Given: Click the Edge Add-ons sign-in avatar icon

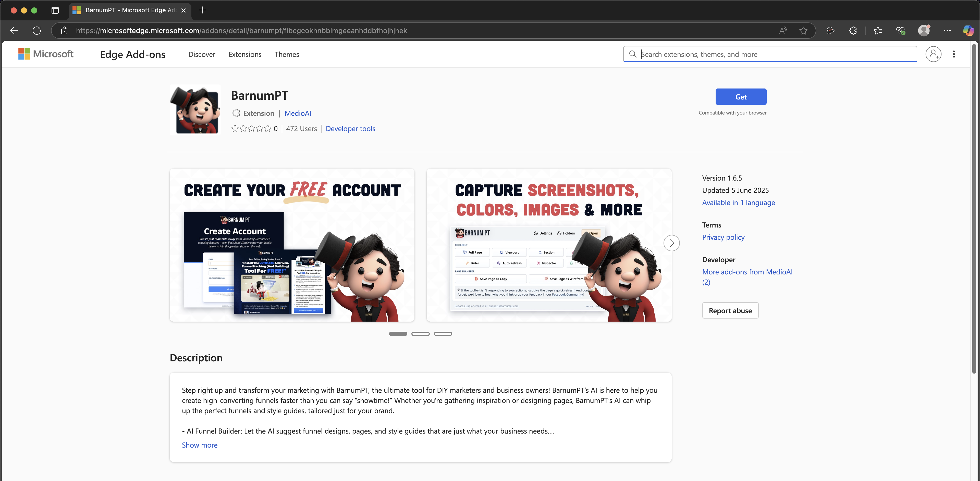Looking at the screenshot, I should (x=933, y=54).
